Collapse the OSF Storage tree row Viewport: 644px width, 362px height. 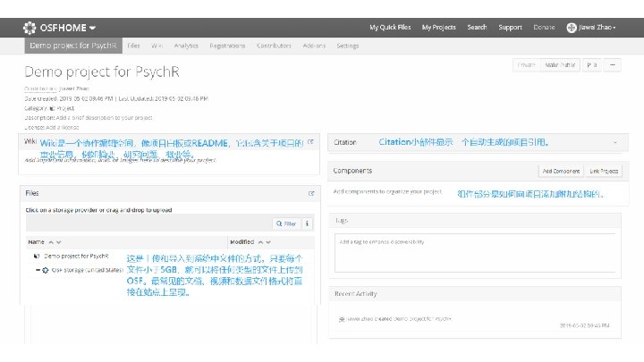[38, 270]
